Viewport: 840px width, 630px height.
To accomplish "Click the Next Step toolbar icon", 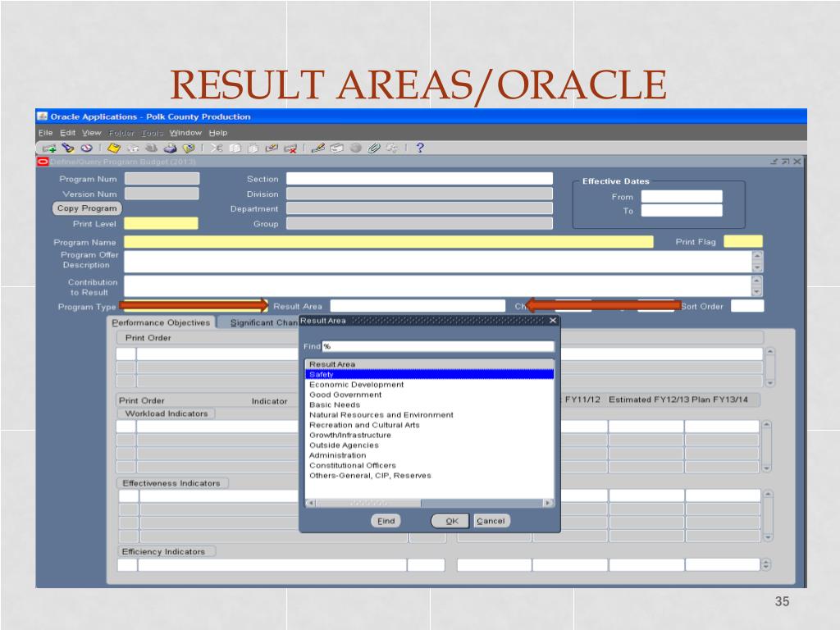I will coord(133,148).
